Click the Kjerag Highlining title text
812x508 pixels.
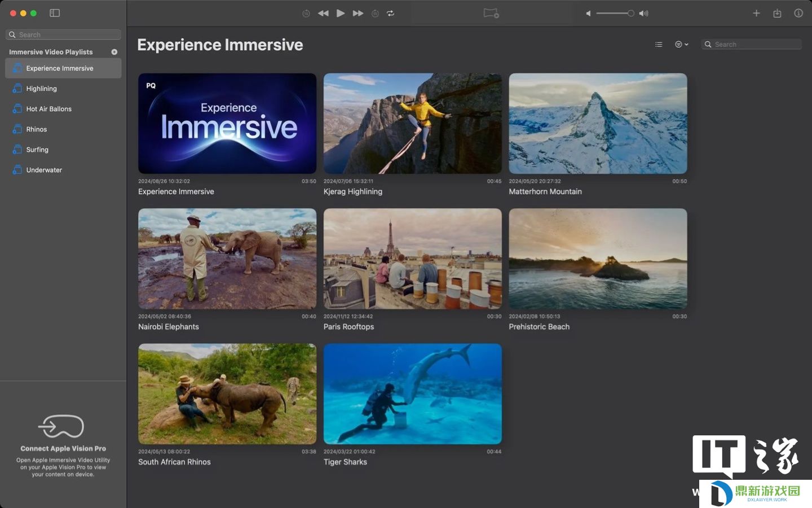point(353,191)
